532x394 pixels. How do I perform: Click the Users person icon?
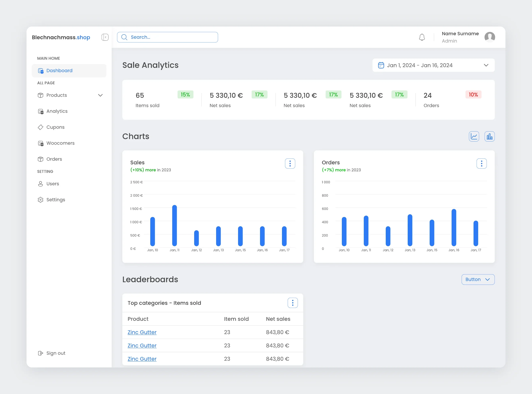(x=41, y=184)
